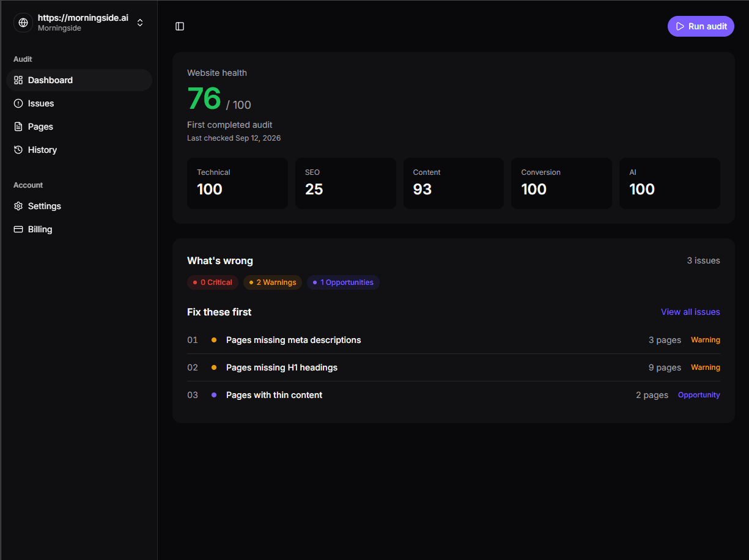Click the Pages document icon

tap(18, 127)
